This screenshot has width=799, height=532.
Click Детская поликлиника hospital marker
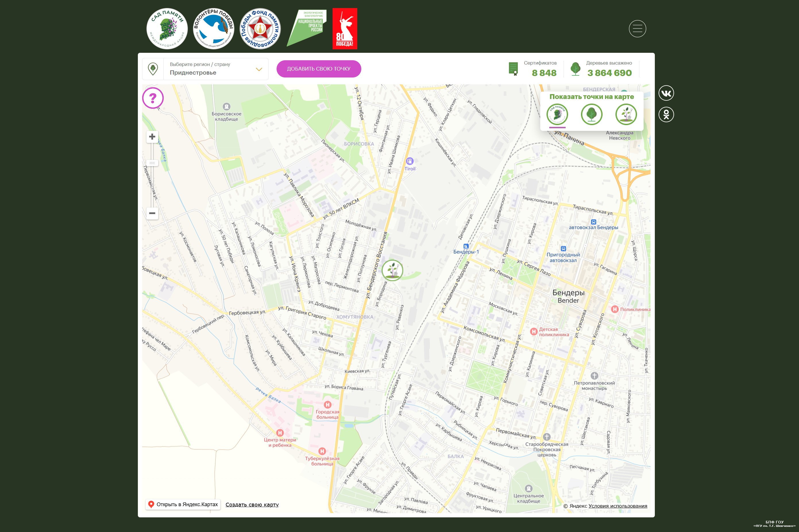533,331
